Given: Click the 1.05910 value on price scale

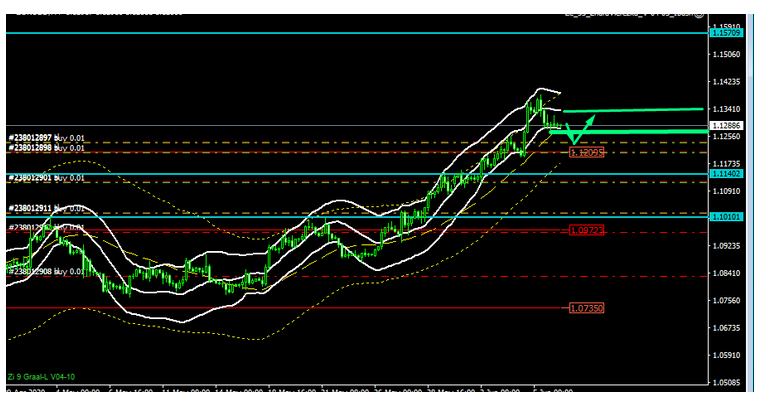Looking at the screenshot, I should (x=725, y=354).
